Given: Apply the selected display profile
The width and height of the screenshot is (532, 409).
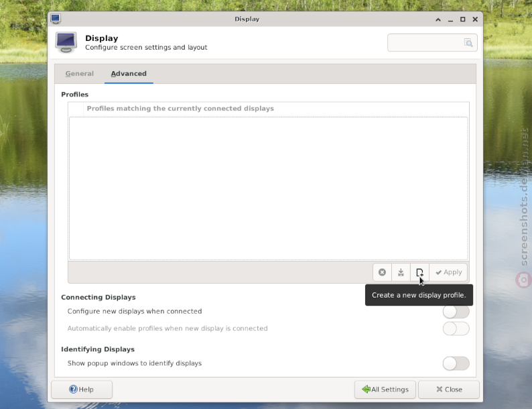Looking at the screenshot, I should (x=448, y=272).
